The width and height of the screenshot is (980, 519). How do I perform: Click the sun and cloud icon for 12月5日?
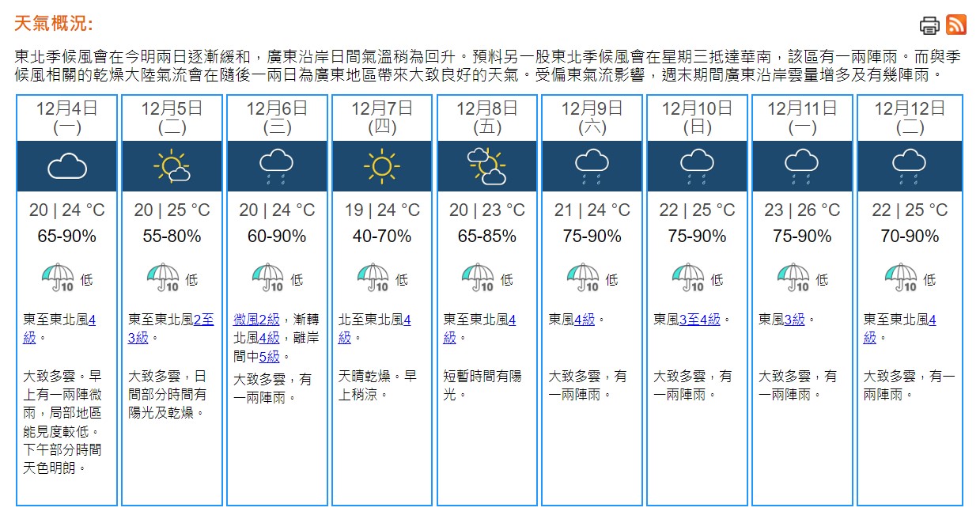pyautogui.click(x=172, y=166)
